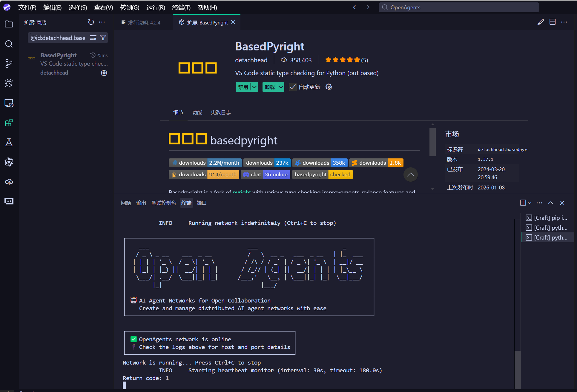Viewport: 577px width, 392px height.
Task: Open the Explorer folder icon in activity bar
Action: point(9,24)
